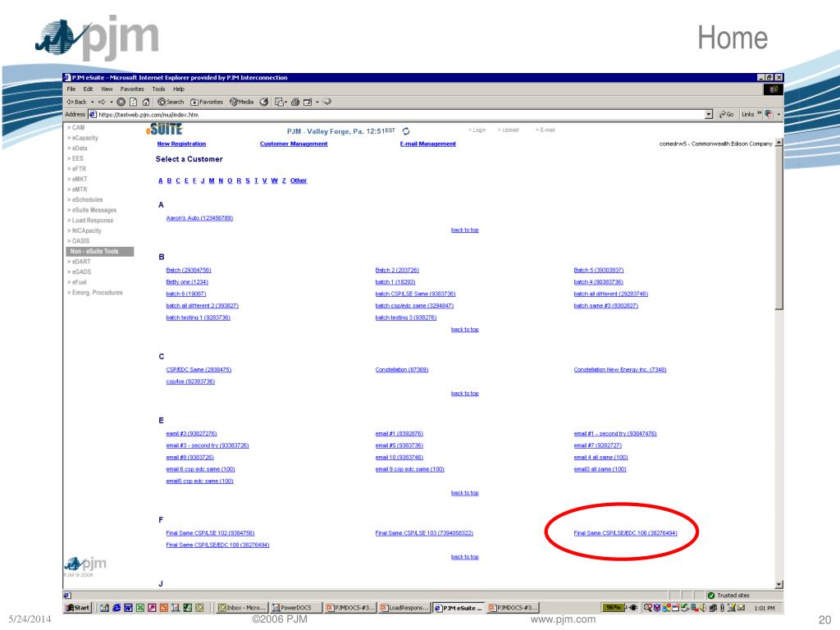This screenshot has height=630, width=840.
Task: Open the E-mail Management link
Action: (x=428, y=144)
